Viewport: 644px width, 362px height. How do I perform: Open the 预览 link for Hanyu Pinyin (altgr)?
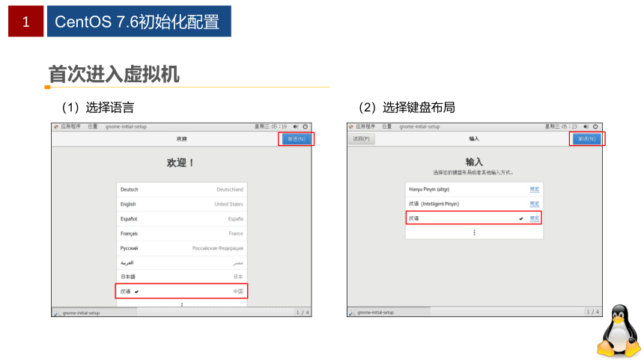535,189
